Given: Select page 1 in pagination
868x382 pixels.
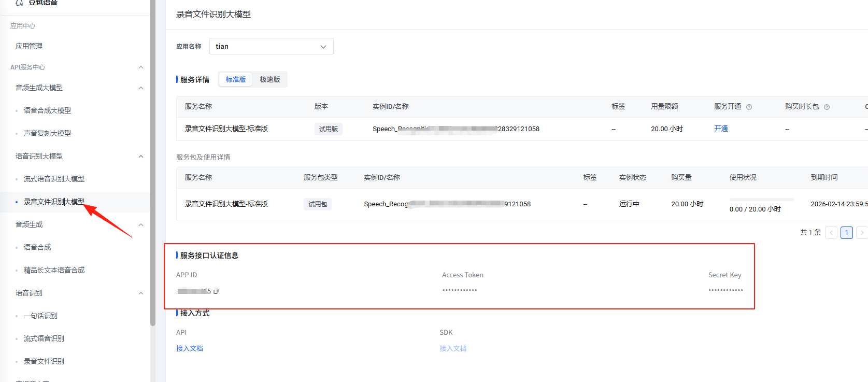Looking at the screenshot, I should click(847, 233).
